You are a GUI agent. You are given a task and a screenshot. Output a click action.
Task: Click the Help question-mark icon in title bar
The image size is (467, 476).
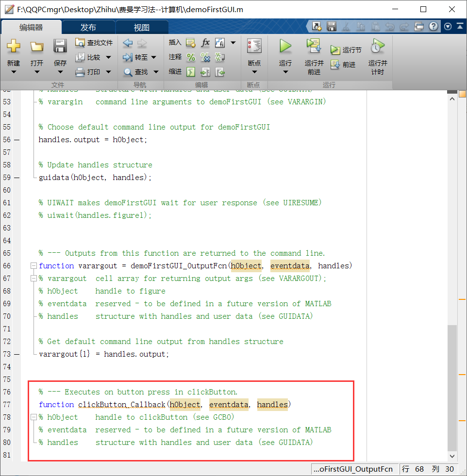pyautogui.click(x=434, y=27)
